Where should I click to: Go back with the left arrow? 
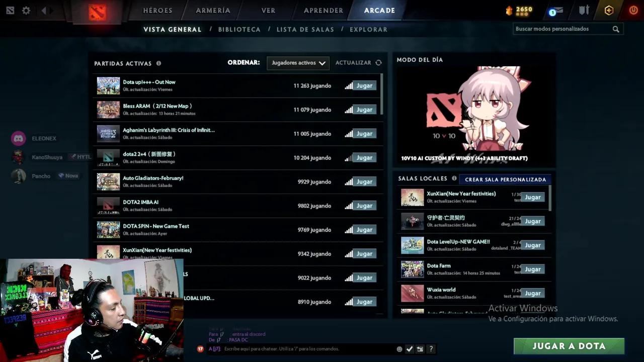[44, 10]
